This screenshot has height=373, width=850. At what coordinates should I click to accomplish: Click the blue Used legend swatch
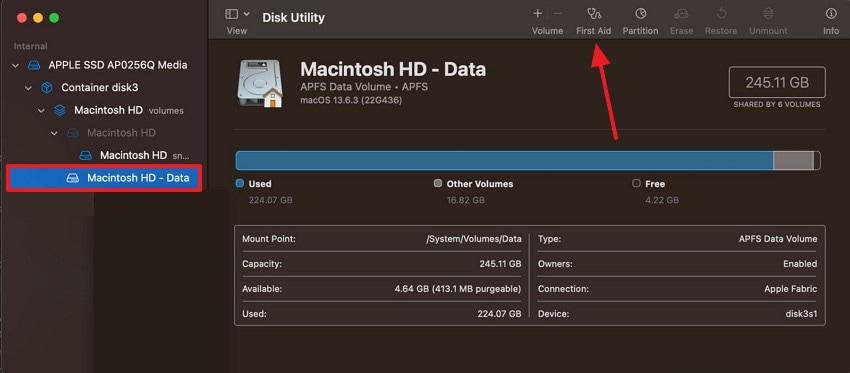[240, 184]
